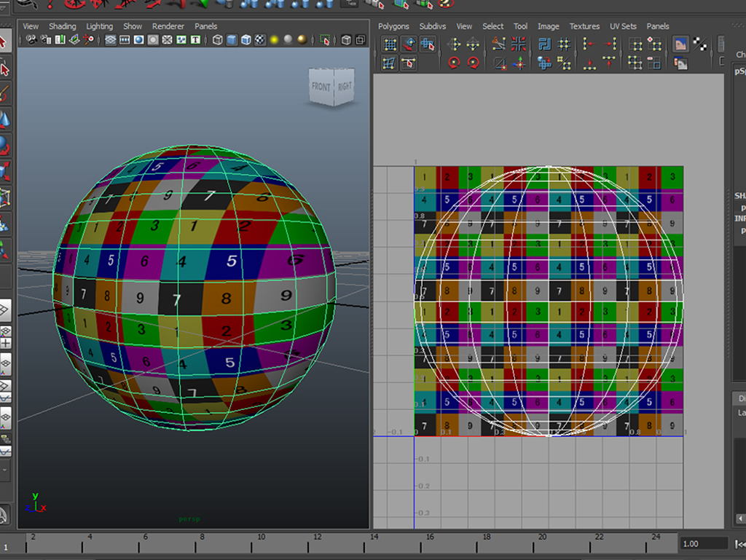Click the safe title T icon
The height and width of the screenshot is (560, 746).
coord(195,40)
